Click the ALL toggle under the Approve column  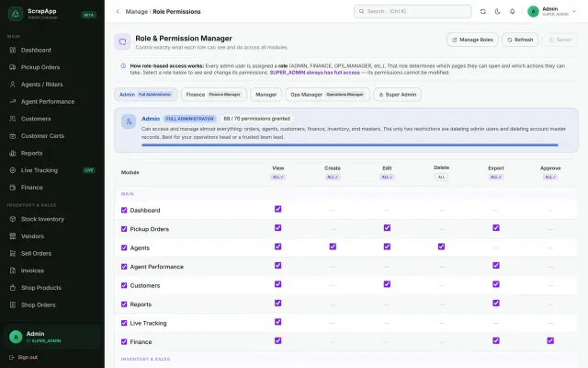point(550,178)
